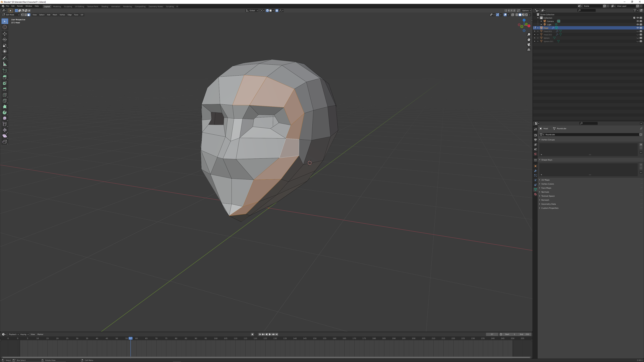Toggle camera view icon in viewport

[529, 45]
